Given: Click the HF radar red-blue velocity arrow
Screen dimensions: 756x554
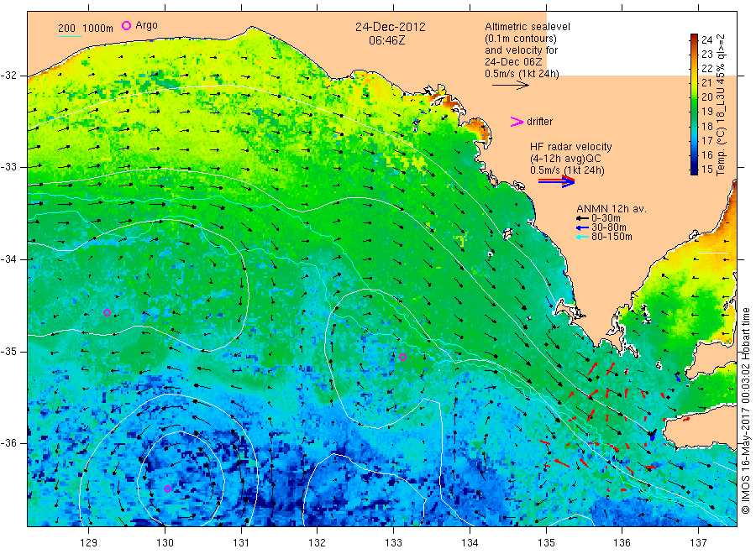Looking at the screenshot, I should tap(556, 181).
